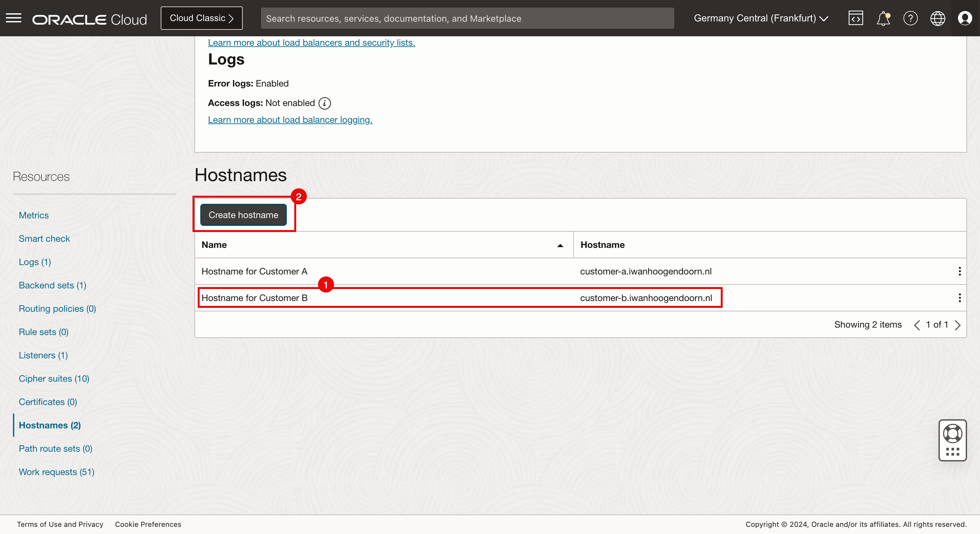Viewport: 980px width, 534px height.
Task: Click the search resources input field
Action: tap(467, 18)
